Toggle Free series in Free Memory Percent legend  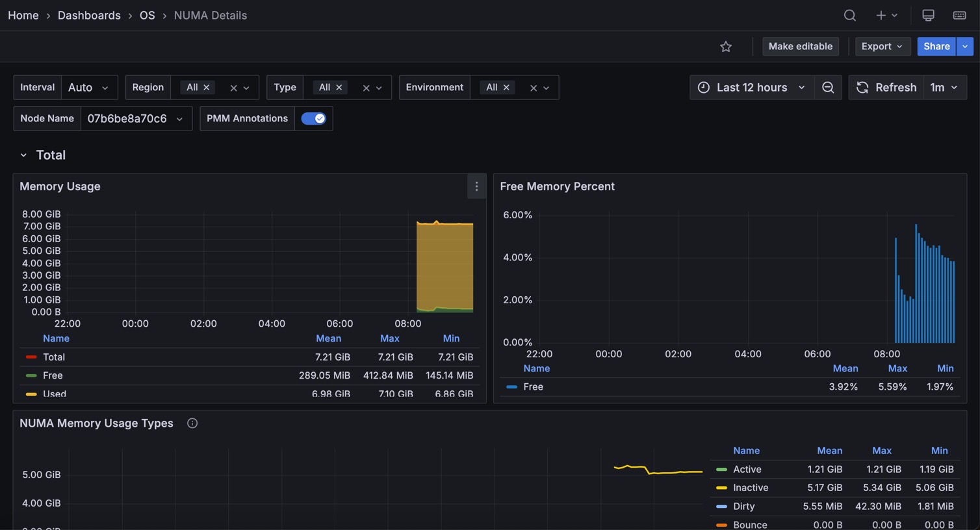pyautogui.click(x=532, y=386)
